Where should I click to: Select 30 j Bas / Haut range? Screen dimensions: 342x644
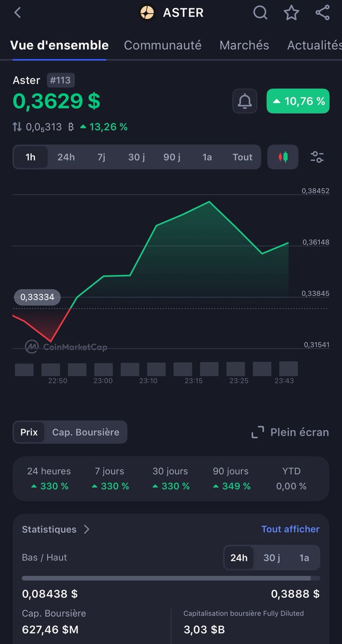click(x=272, y=558)
